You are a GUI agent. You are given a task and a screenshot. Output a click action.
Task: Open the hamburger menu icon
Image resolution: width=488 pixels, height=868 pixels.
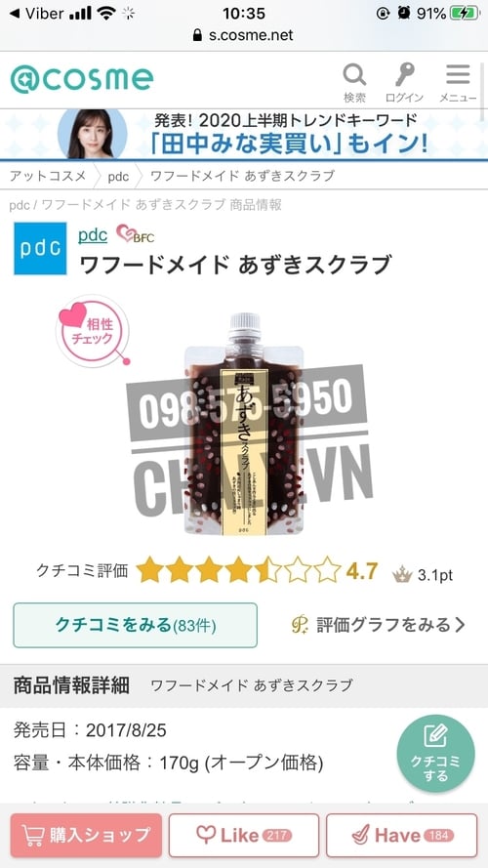[458, 82]
